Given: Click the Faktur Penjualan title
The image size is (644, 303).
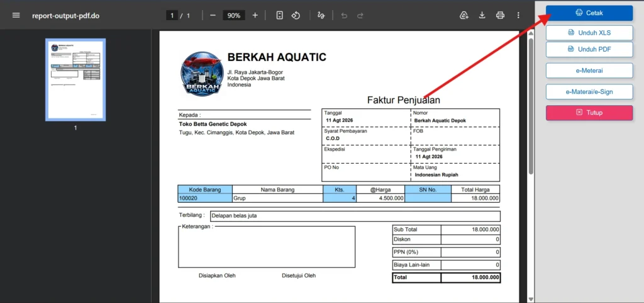Looking at the screenshot, I should click(x=404, y=100).
